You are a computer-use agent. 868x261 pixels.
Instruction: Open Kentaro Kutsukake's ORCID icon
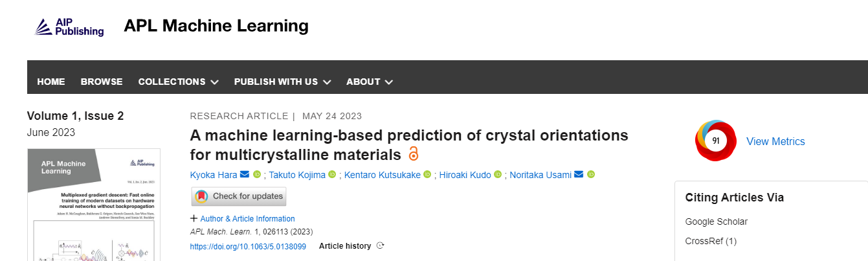427,174
